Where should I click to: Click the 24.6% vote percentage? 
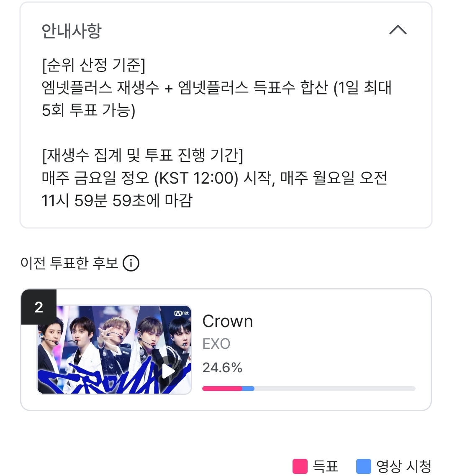pyautogui.click(x=222, y=368)
